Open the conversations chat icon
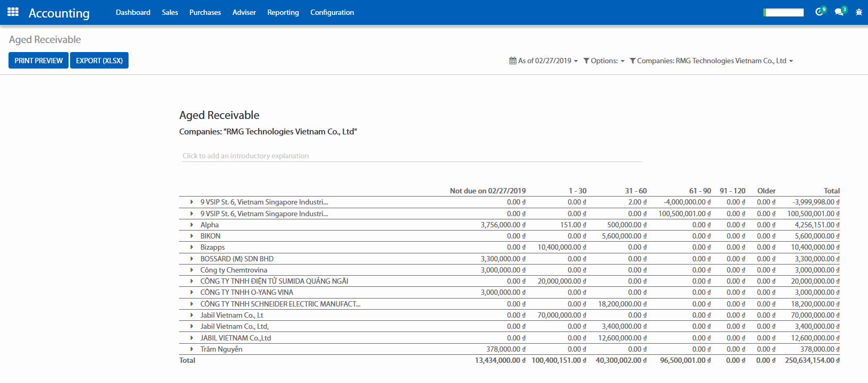 coord(839,12)
